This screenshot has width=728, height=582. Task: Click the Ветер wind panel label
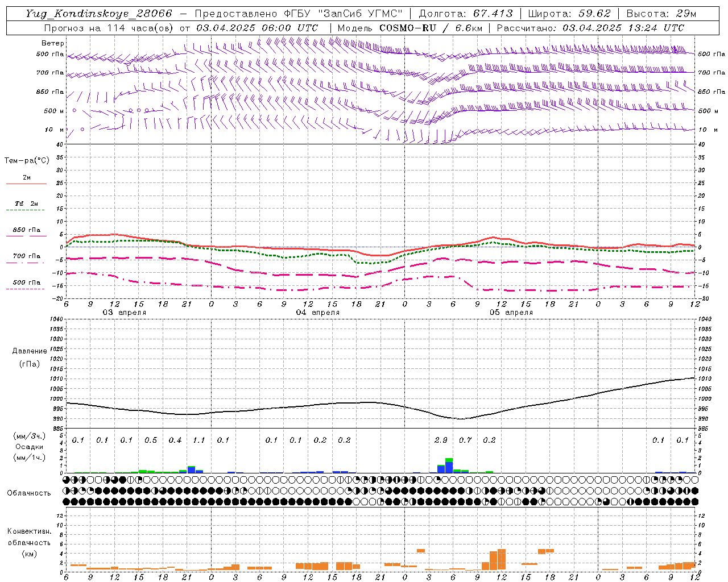pyautogui.click(x=53, y=43)
